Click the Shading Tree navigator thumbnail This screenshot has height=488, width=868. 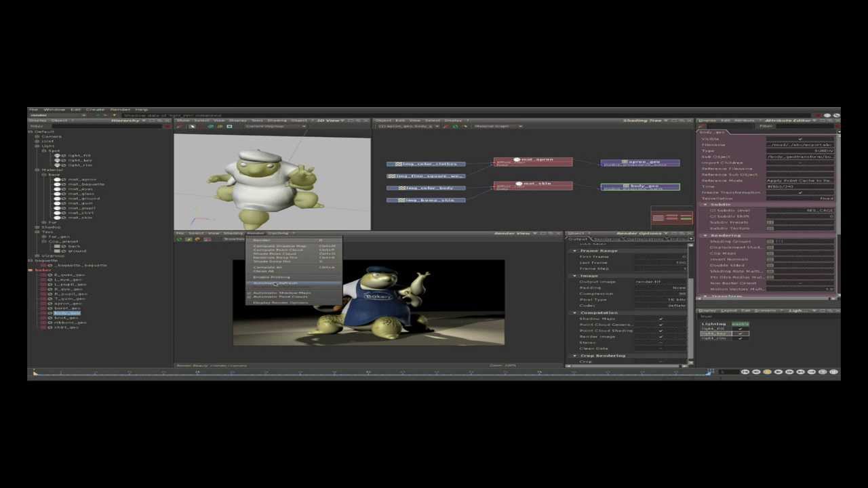click(x=672, y=218)
